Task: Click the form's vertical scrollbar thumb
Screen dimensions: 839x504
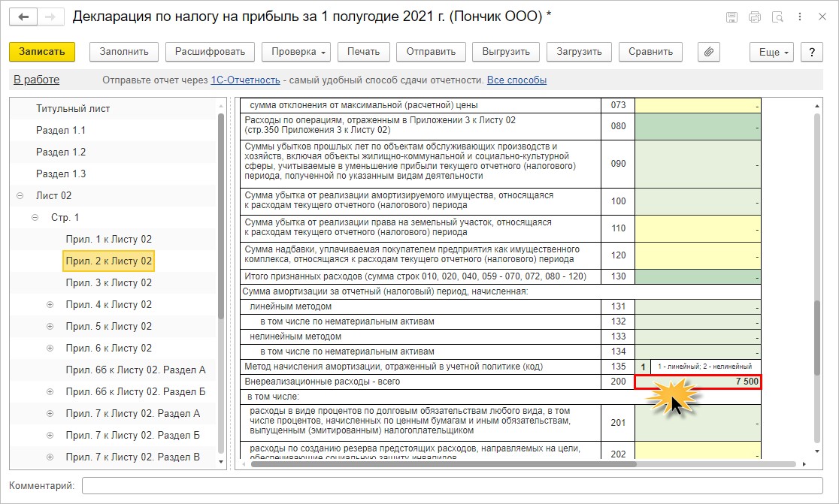Action: click(x=816, y=338)
